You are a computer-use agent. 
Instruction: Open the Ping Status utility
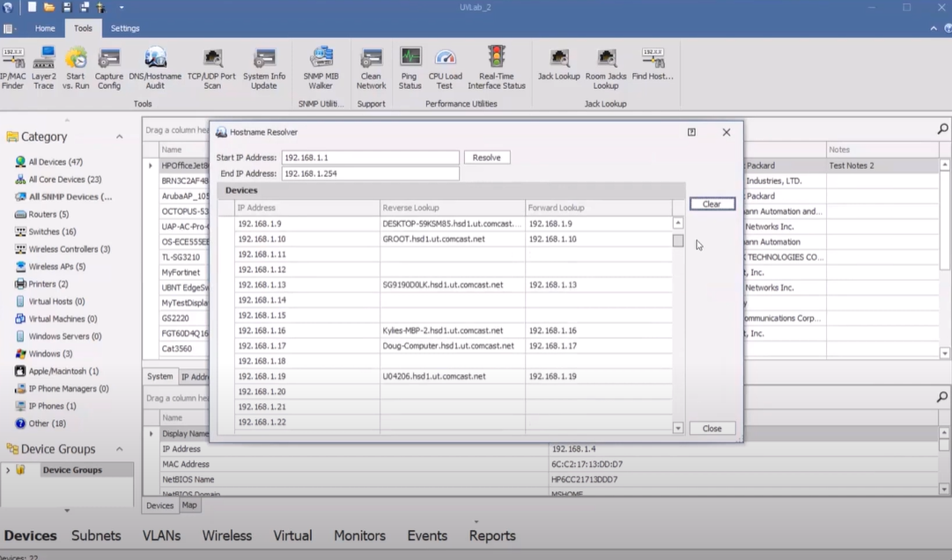point(410,69)
